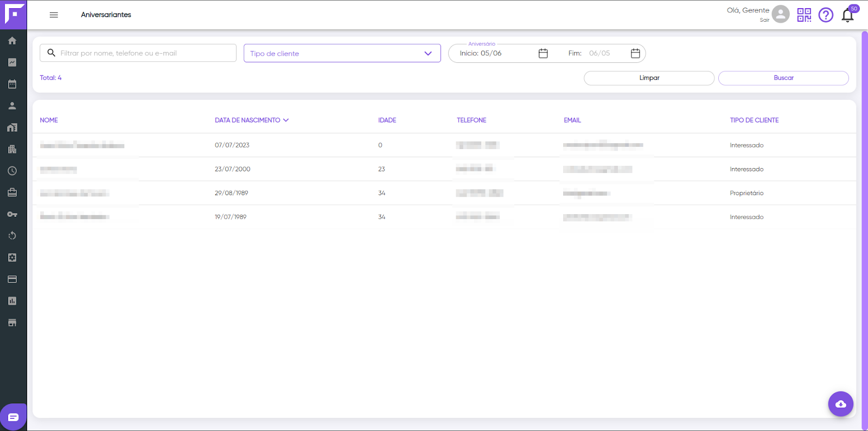Screen dimensions: 868x431
Task: Click the Buscar button
Action: (x=783, y=78)
